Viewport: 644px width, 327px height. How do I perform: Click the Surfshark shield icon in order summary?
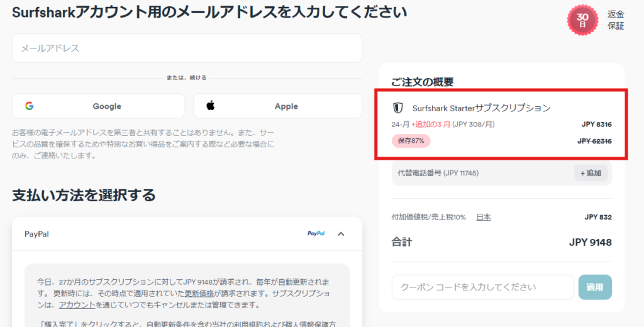pyautogui.click(x=397, y=108)
